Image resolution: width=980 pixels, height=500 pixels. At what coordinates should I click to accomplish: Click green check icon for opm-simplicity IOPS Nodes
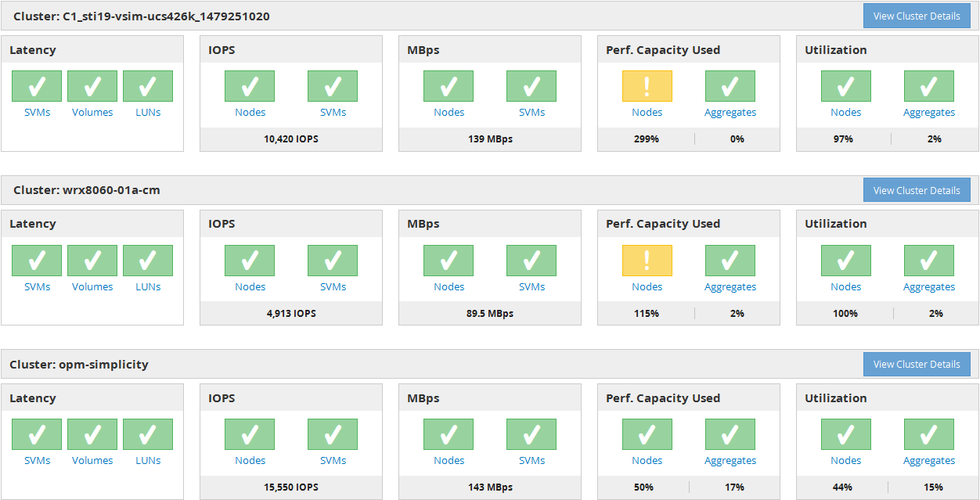[x=250, y=434]
